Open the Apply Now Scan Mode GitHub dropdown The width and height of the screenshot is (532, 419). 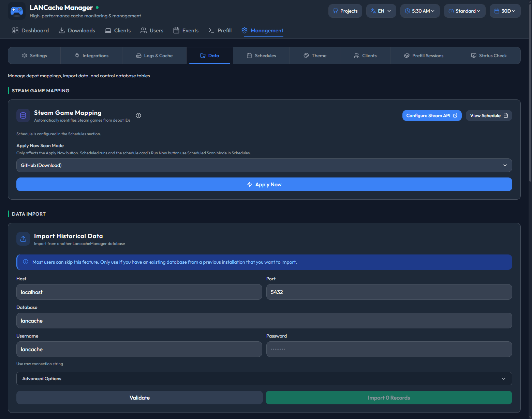(264, 165)
